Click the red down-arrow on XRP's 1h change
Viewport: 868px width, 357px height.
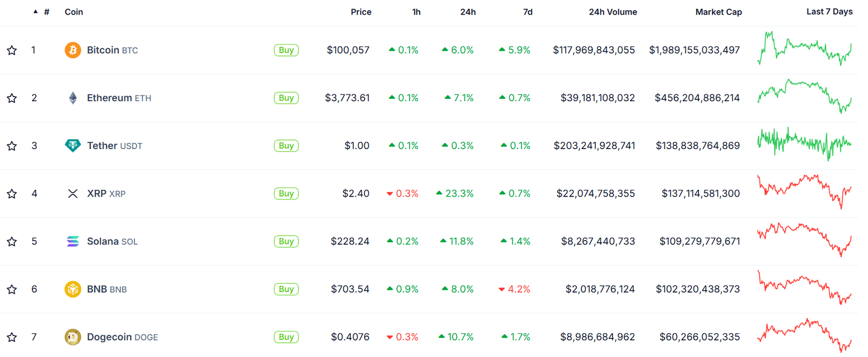[390, 193]
